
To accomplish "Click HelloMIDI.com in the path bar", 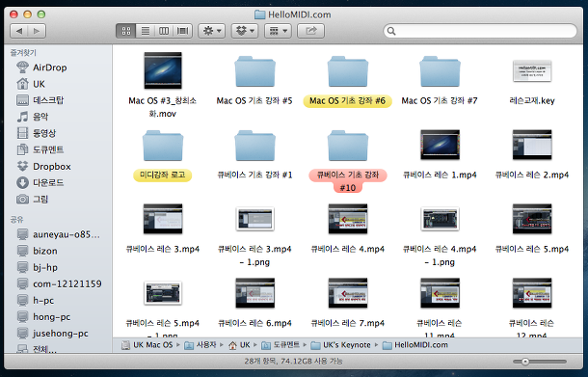I will [415, 345].
